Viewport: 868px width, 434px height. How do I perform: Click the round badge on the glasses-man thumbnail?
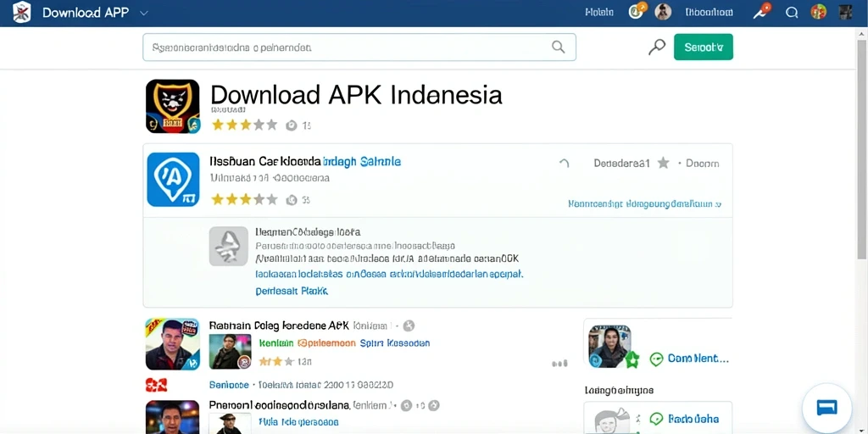244,363
